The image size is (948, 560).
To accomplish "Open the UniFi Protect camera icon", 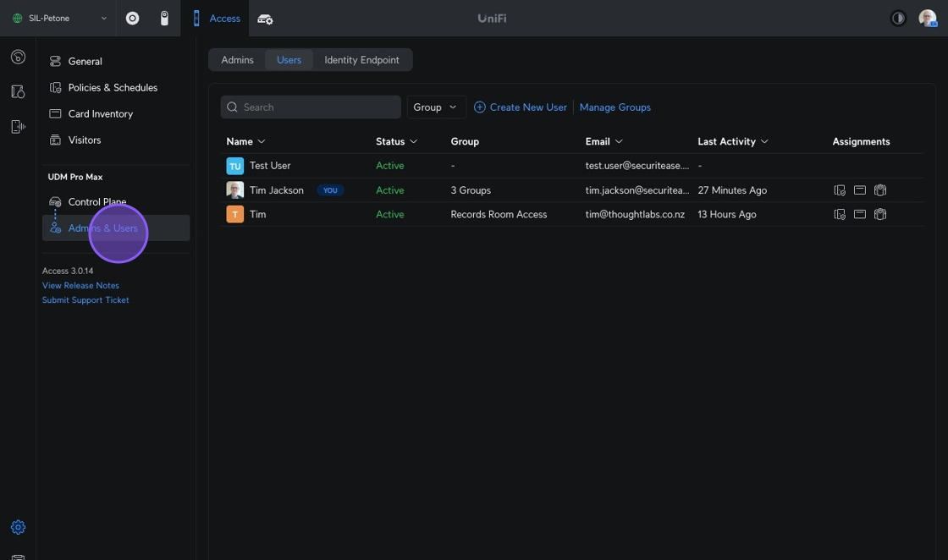I will (164, 18).
